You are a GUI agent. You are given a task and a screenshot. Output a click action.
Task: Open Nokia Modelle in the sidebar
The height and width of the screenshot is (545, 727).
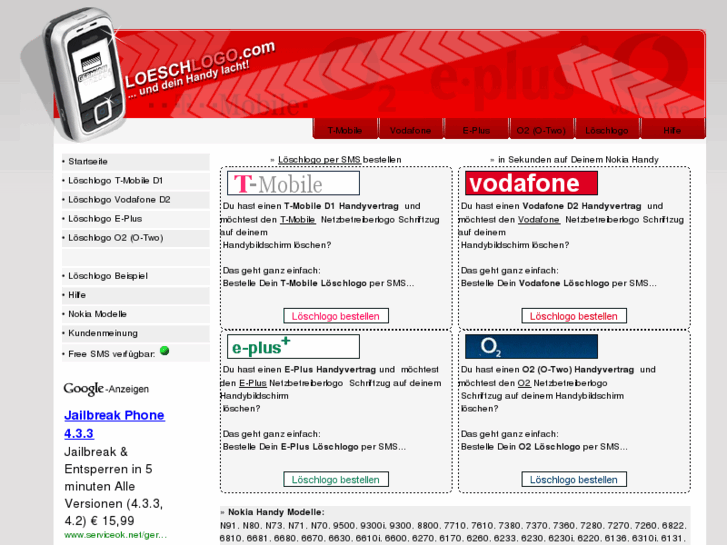click(135, 314)
